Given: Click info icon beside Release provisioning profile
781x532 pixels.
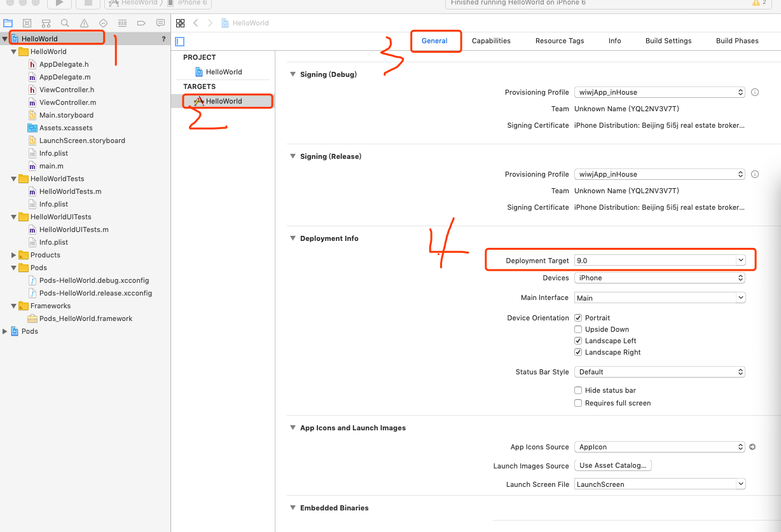Looking at the screenshot, I should coord(755,174).
